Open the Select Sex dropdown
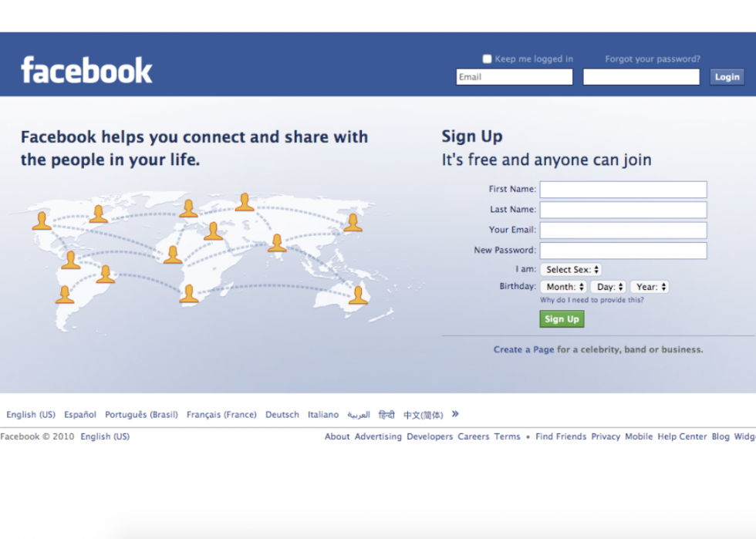756x539 pixels. 571,270
